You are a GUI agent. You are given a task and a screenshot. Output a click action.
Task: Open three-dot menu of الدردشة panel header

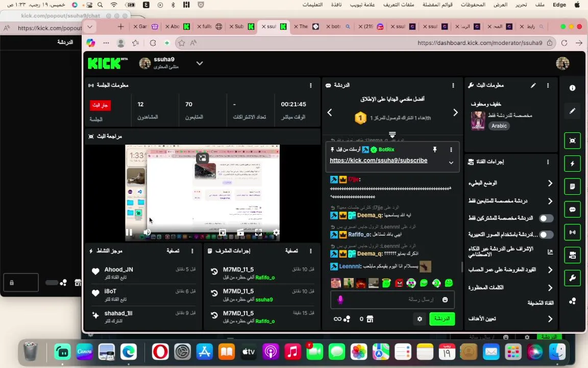pos(453,85)
